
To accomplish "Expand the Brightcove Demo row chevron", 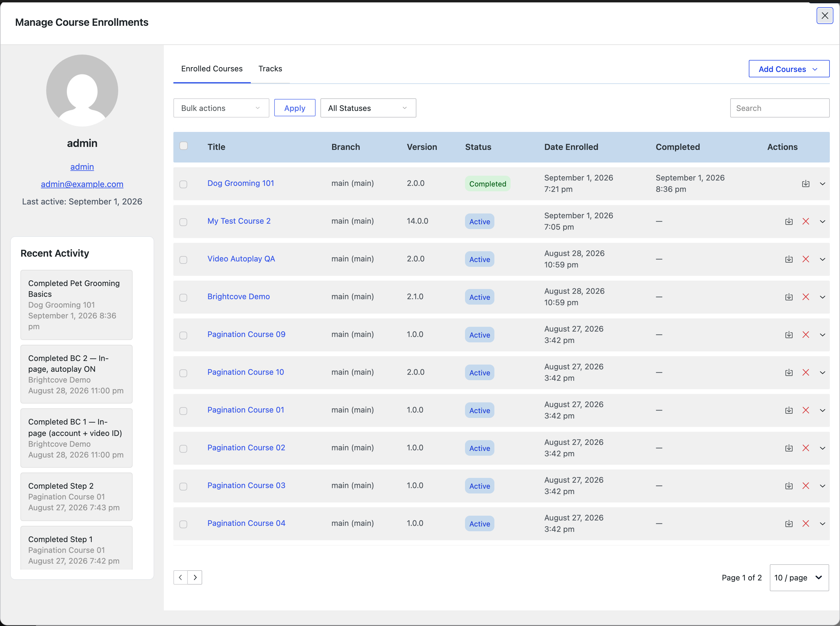I will (x=822, y=297).
